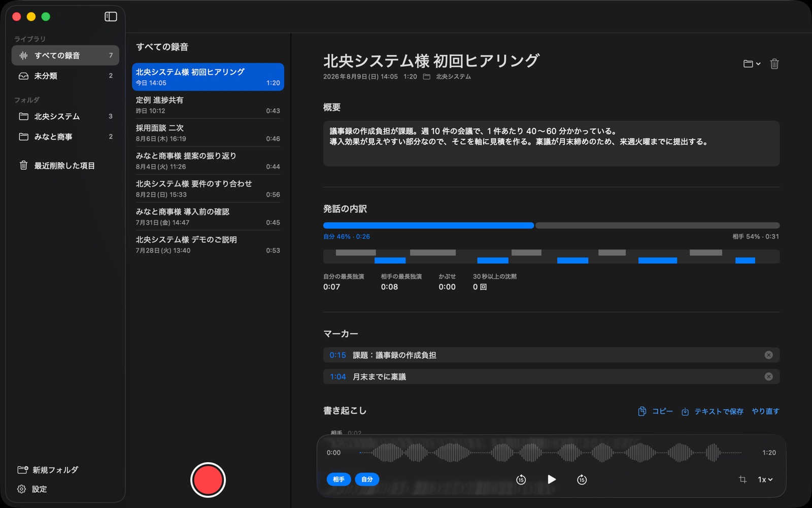Select recording みなと商事様 提案の振り返り
Image resolution: width=812 pixels, height=508 pixels.
point(208,161)
